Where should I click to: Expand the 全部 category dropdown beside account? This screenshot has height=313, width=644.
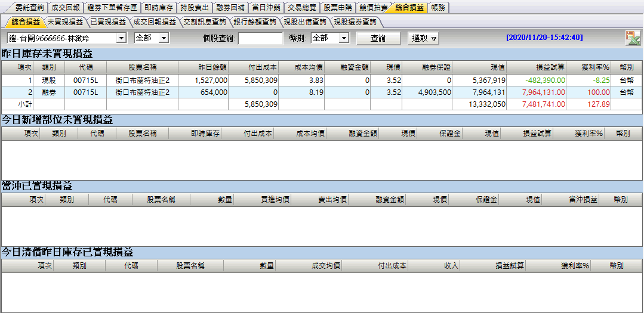tap(164, 38)
